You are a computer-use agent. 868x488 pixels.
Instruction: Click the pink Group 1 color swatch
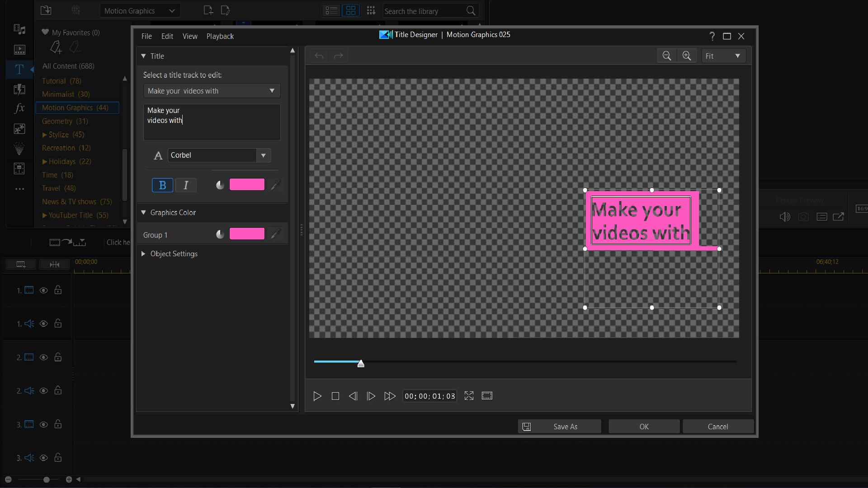pos(247,234)
